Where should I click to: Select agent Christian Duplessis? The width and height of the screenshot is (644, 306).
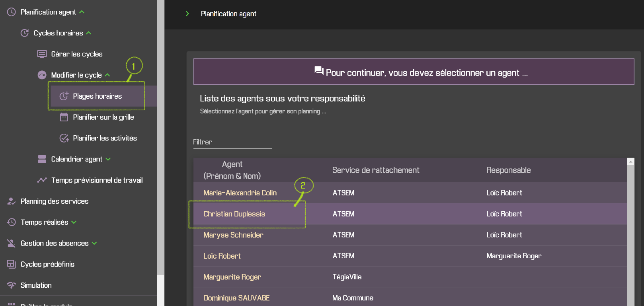pos(234,214)
